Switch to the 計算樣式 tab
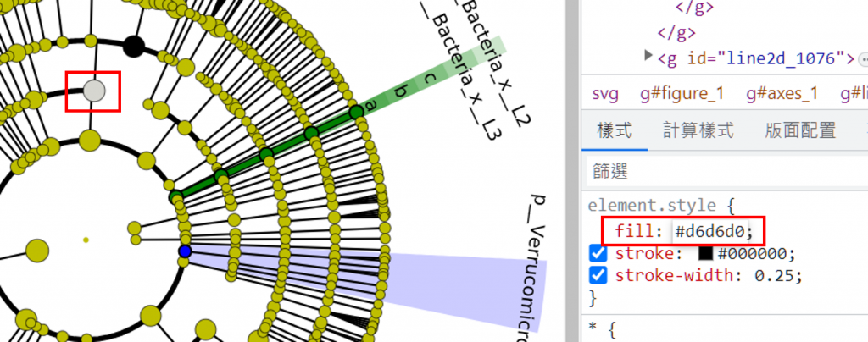Image resolution: width=868 pixels, height=342 pixels. 698,131
